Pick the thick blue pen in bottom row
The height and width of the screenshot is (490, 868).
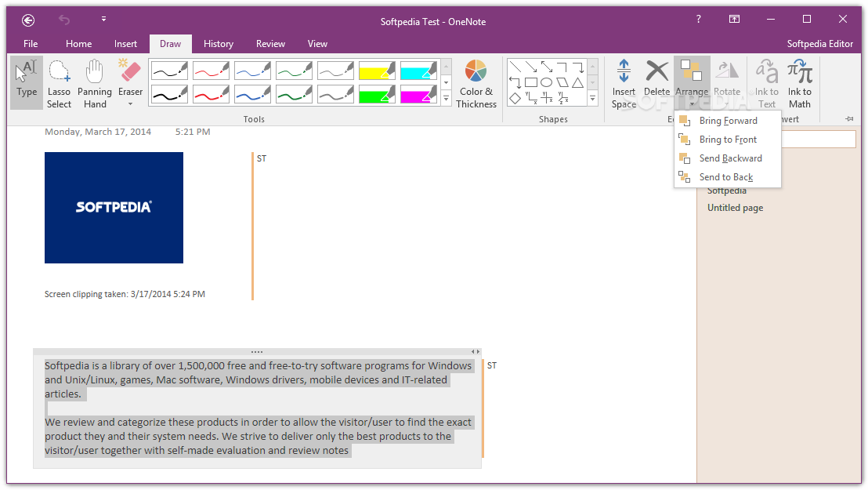pyautogui.click(x=252, y=94)
